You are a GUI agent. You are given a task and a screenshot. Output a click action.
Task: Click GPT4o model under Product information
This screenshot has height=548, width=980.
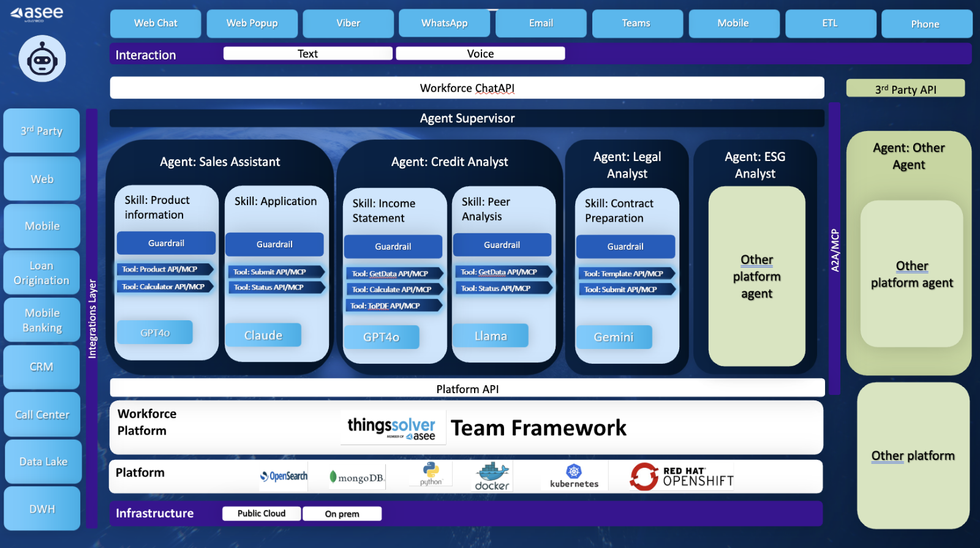[155, 332]
